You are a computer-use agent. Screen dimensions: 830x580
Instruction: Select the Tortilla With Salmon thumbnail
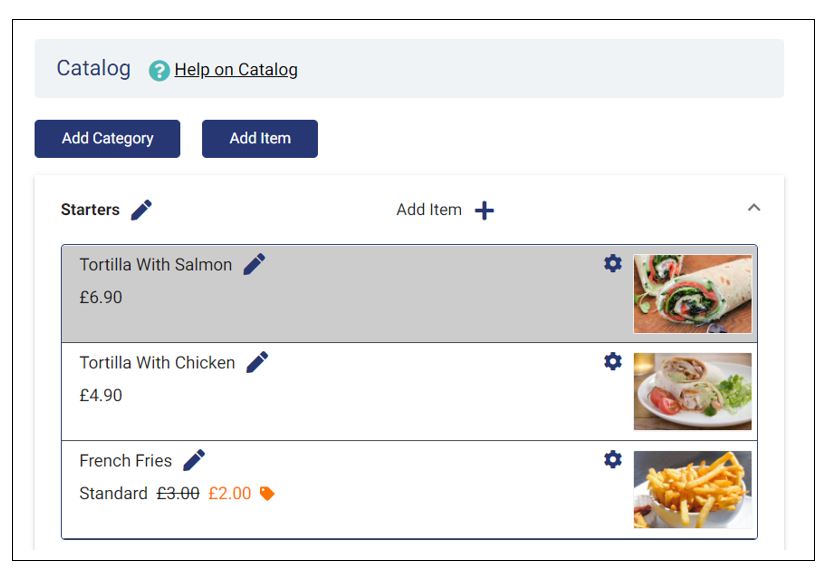pos(692,293)
